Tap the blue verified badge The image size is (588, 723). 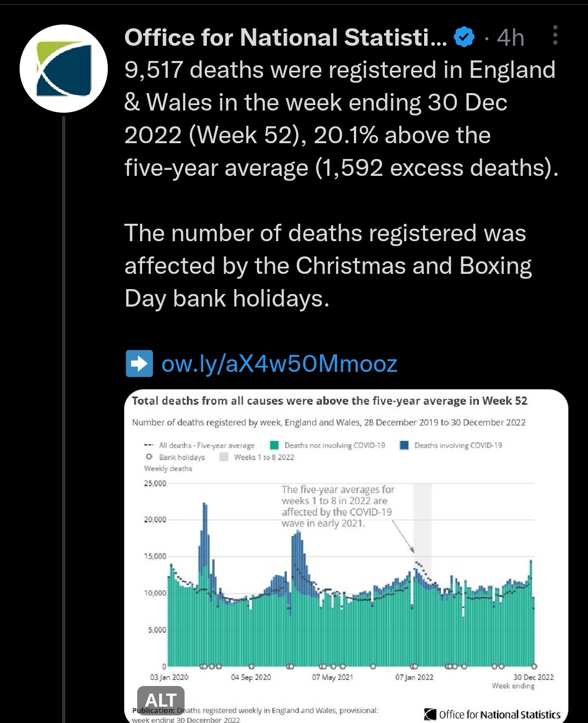click(x=464, y=37)
